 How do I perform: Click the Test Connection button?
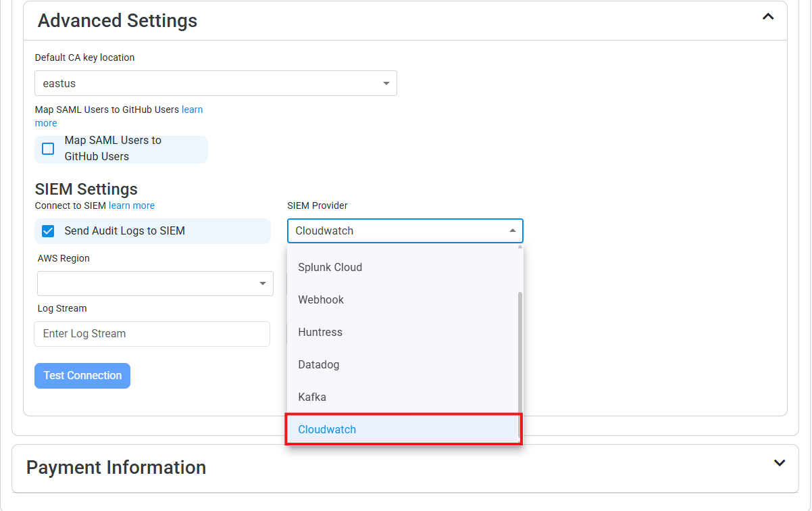coord(82,375)
